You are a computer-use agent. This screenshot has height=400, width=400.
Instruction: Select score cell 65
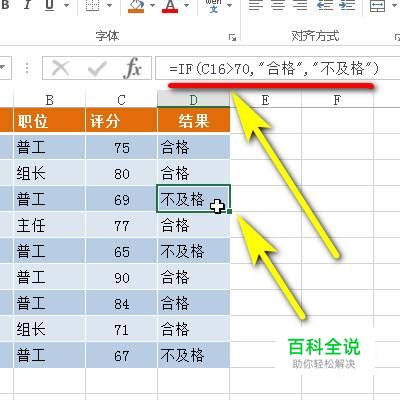[x=121, y=251]
